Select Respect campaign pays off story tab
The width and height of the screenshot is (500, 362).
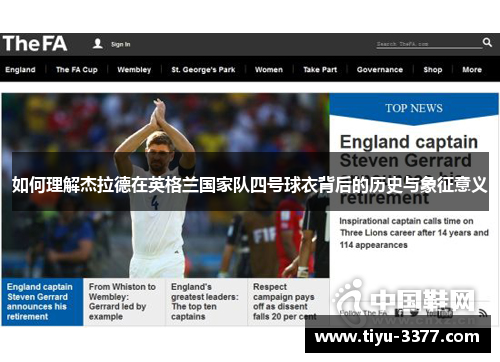288,302
